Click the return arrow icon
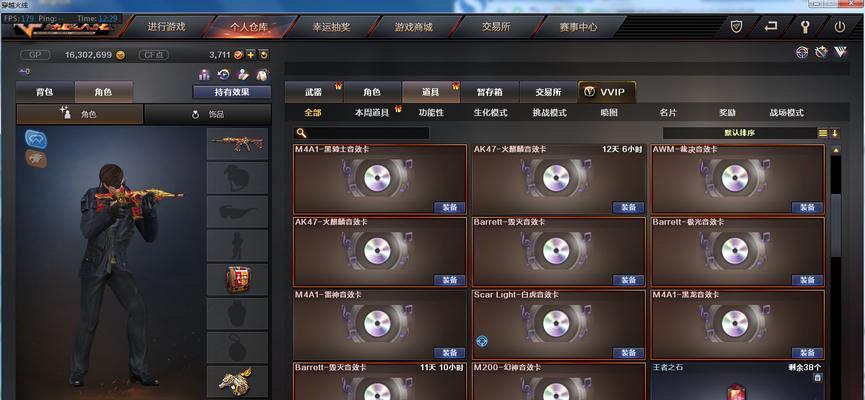This screenshot has height=400, width=865. click(x=771, y=26)
